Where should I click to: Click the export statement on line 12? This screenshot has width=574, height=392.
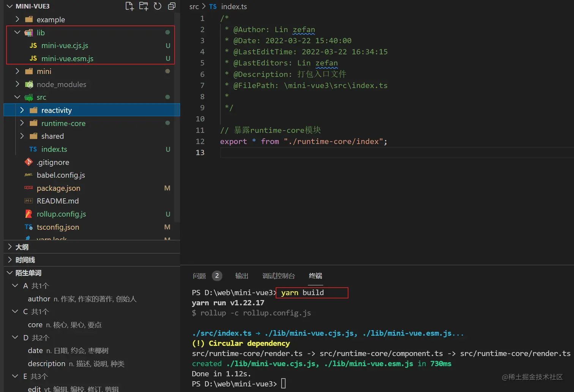point(303,142)
